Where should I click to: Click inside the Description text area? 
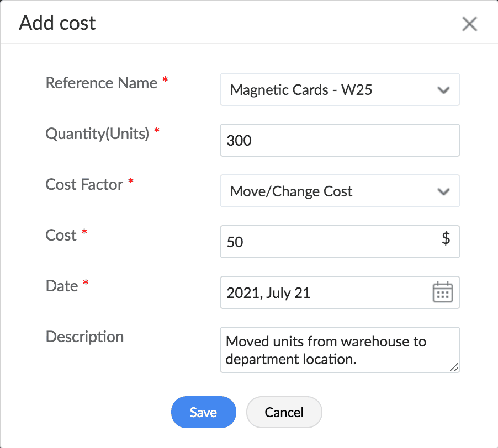click(331, 350)
